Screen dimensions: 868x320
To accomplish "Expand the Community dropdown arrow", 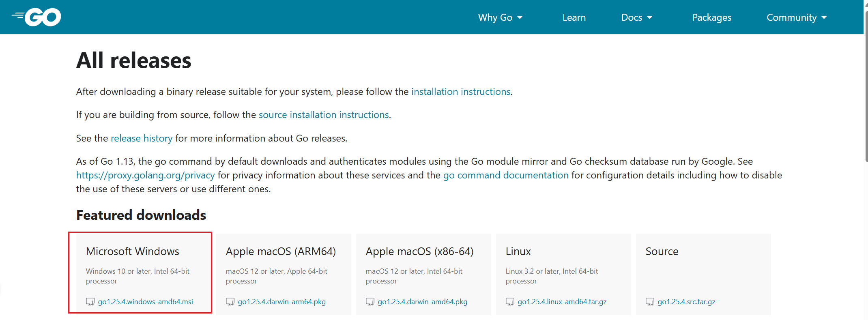I will coord(824,17).
